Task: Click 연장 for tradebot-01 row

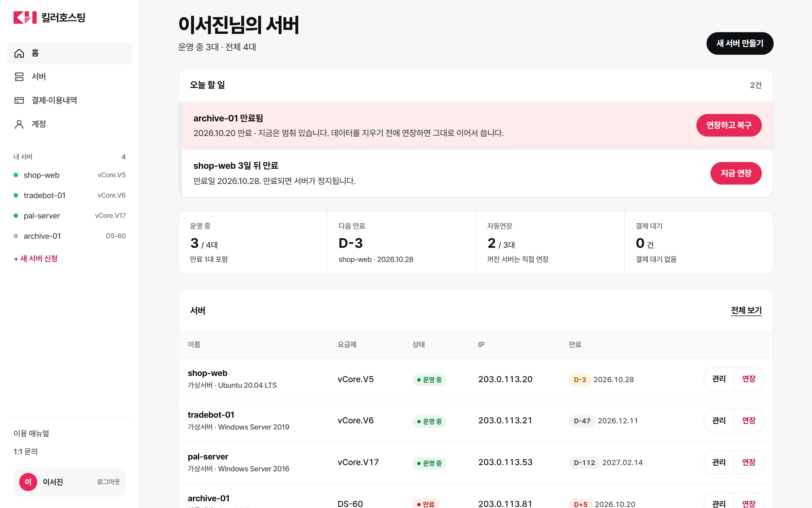Action: 749,421
